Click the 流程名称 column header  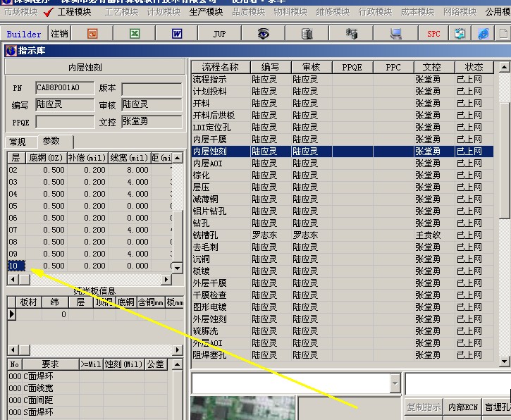[221, 67]
